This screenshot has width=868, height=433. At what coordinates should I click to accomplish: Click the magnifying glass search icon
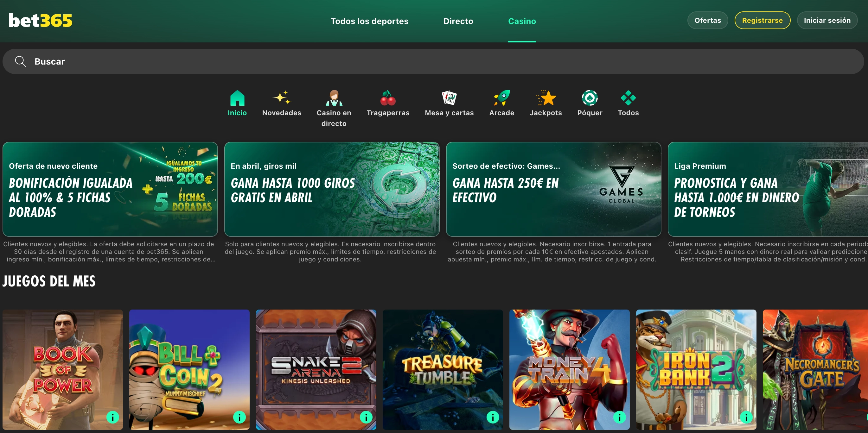pyautogui.click(x=21, y=61)
